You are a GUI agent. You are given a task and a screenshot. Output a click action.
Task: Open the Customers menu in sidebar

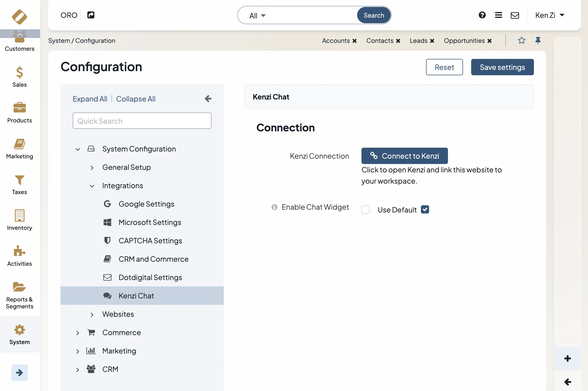(20, 41)
